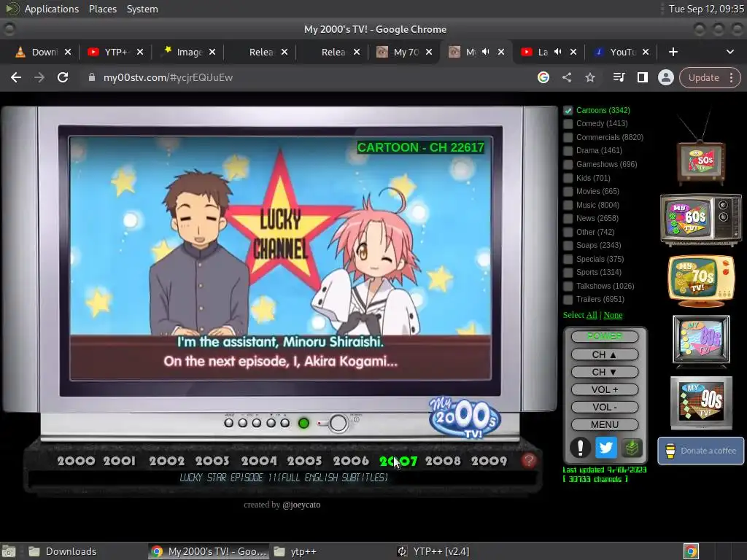
Task: Click the green power light on the TV
Action: tap(303, 423)
